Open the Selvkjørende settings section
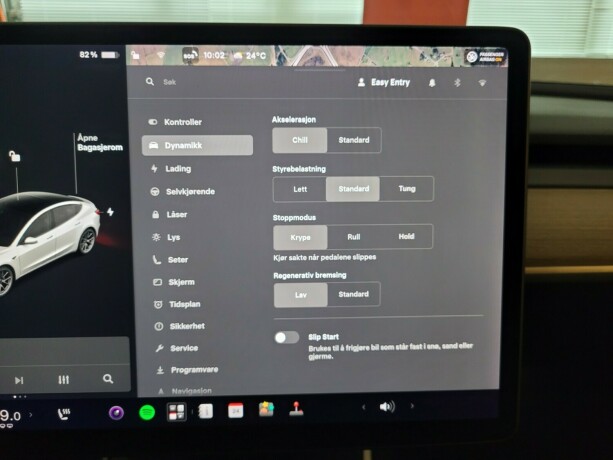The height and width of the screenshot is (460, 613). (183, 192)
